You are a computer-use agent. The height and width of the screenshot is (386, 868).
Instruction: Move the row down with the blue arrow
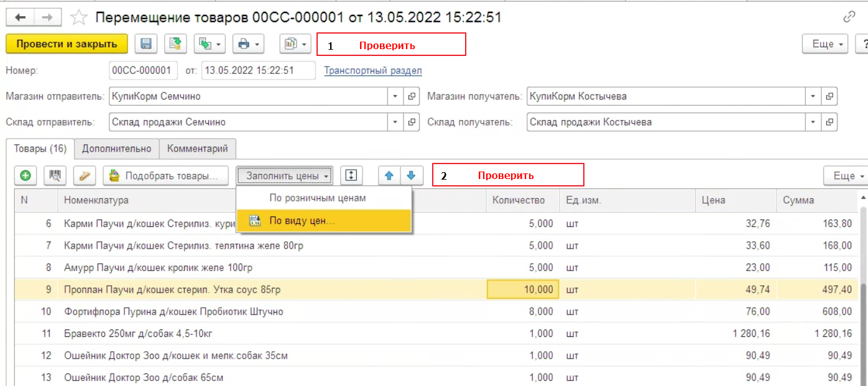[x=410, y=176]
